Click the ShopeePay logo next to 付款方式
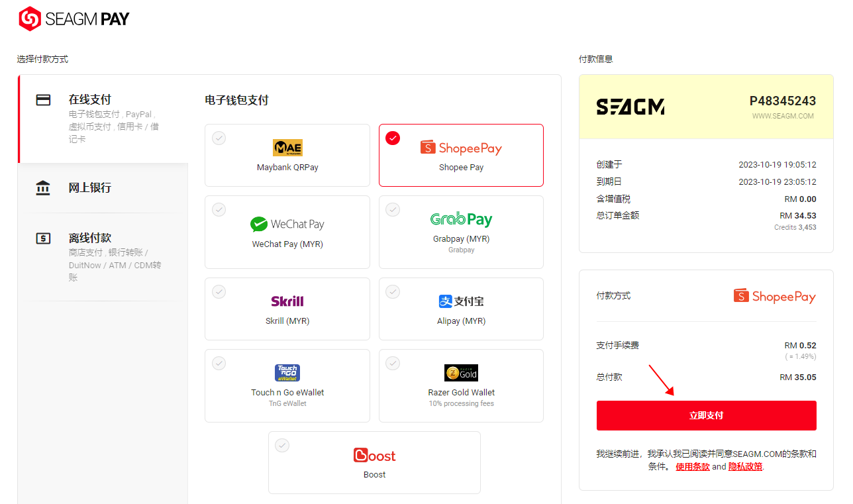Image resolution: width=853 pixels, height=504 pixels. pos(774,296)
